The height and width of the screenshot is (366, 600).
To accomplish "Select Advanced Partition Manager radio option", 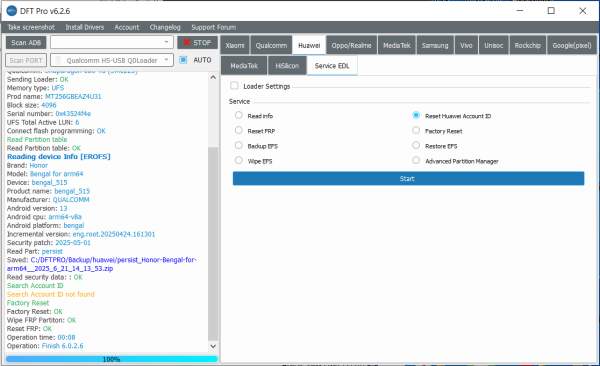I will tap(416, 160).
